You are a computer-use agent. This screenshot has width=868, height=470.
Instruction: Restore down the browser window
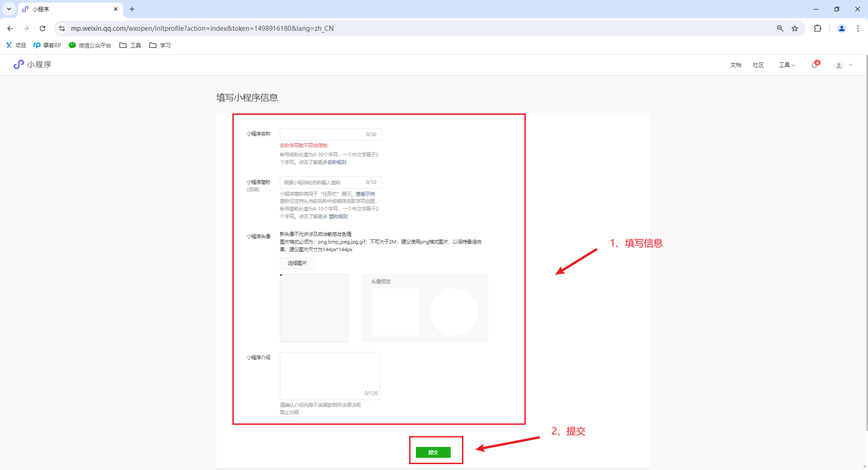pos(837,9)
